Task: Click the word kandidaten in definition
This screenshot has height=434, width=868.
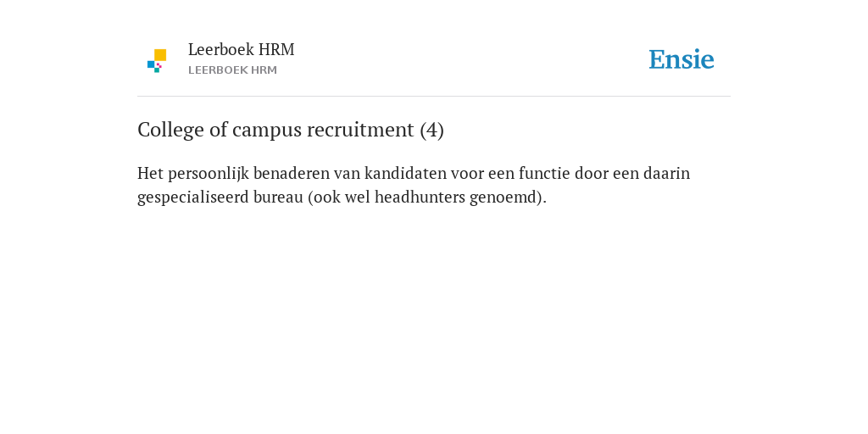Action: [405, 173]
